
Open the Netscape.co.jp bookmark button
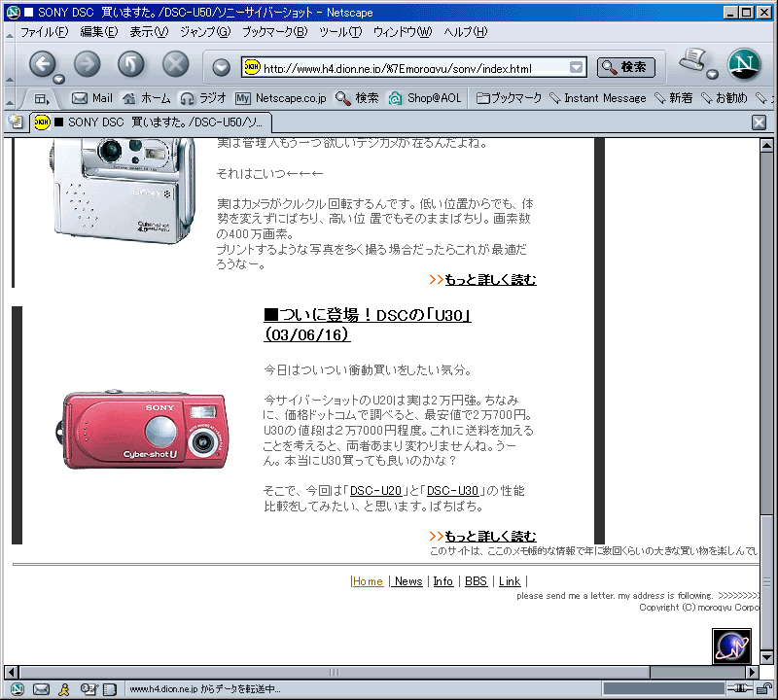pyautogui.click(x=281, y=98)
